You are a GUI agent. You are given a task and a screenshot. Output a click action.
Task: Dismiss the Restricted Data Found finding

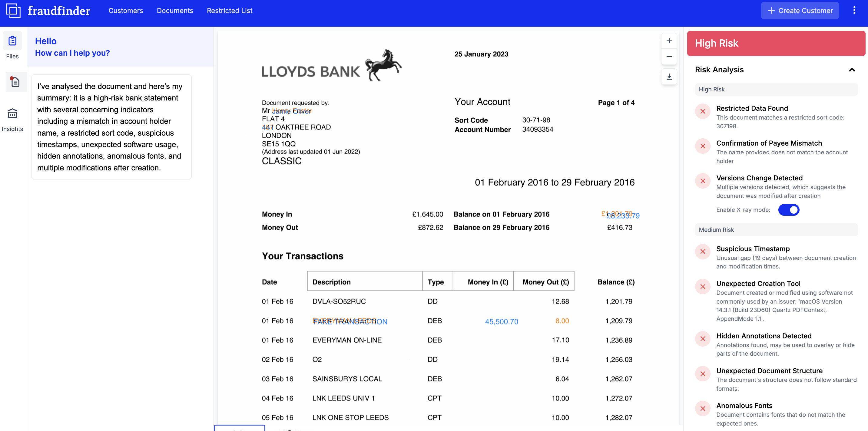click(x=703, y=111)
